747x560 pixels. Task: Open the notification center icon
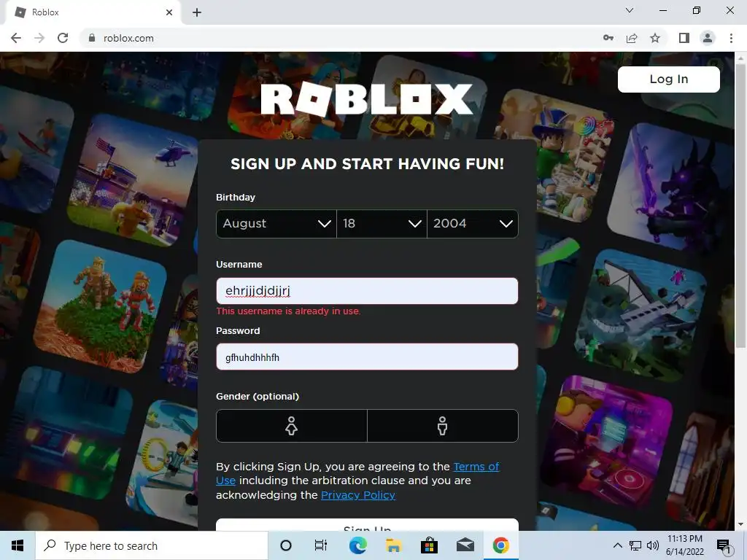tap(724, 545)
